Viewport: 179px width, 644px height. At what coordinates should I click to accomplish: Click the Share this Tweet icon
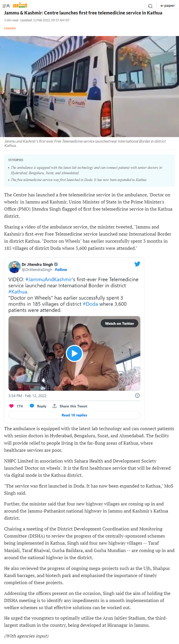pyautogui.click(x=54, y=406)
